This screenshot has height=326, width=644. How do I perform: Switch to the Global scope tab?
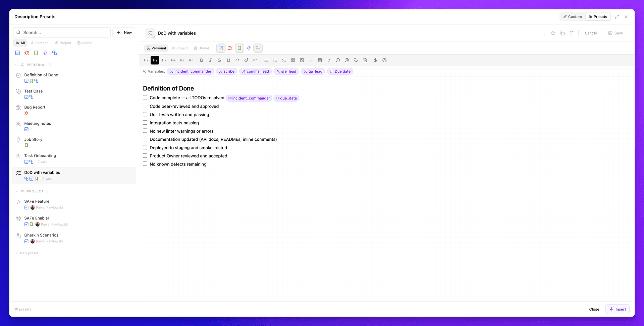point(201,48)
